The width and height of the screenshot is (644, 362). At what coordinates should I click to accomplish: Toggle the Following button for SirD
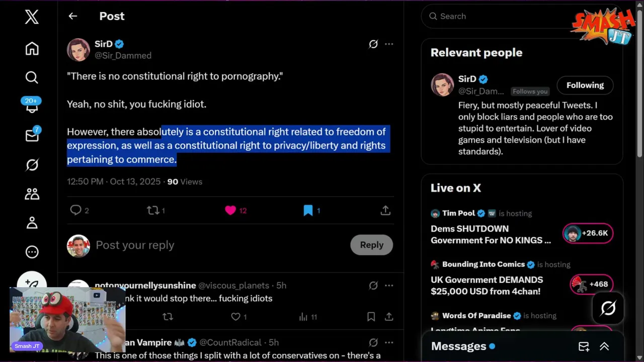(x=585, y=85)
